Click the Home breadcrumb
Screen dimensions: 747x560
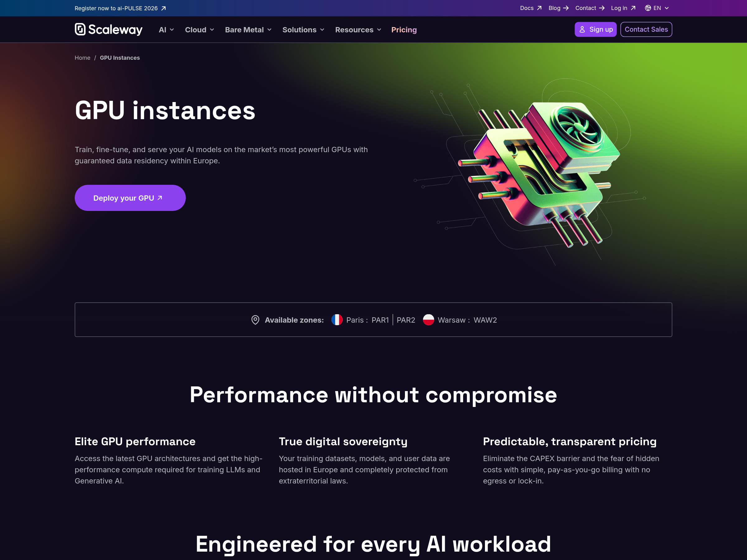[x=82, y=58]
